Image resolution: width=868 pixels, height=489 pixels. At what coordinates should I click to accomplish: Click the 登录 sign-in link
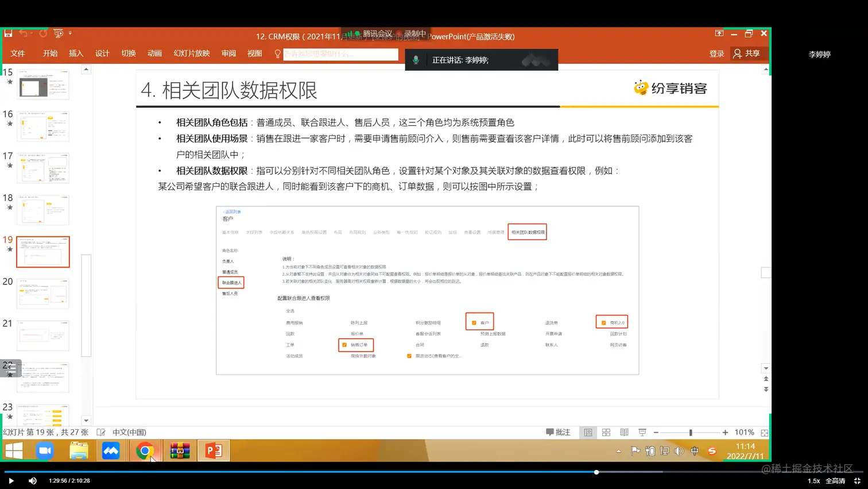716,53
